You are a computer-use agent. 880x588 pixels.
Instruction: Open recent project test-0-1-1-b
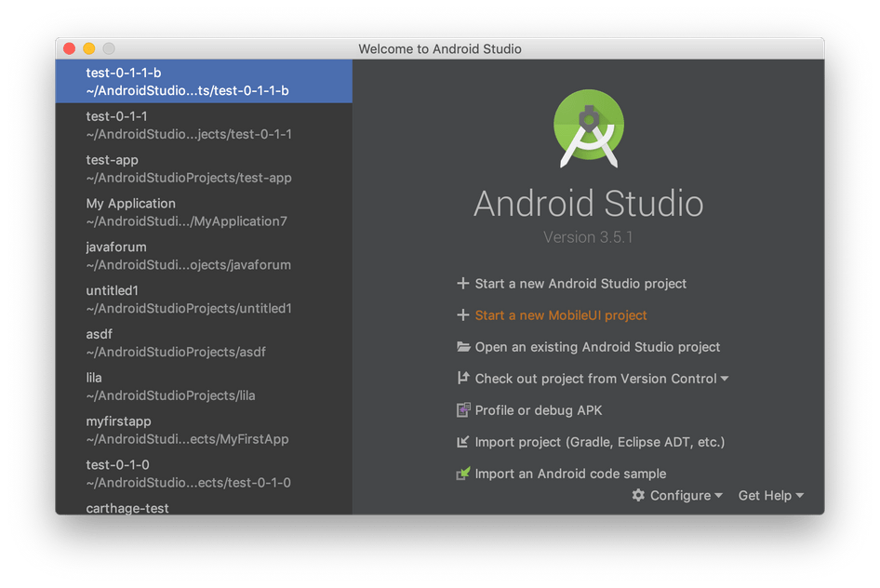click(x=204, y=81)
